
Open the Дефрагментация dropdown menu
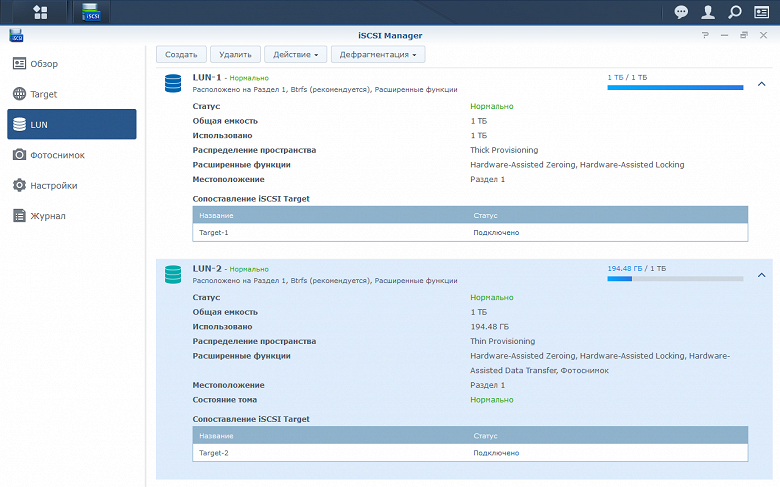pos(378,55)
